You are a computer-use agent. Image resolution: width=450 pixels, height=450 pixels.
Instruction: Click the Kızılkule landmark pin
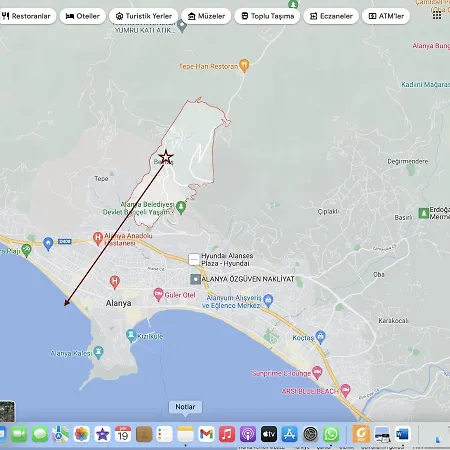click(x=131, y=335)
